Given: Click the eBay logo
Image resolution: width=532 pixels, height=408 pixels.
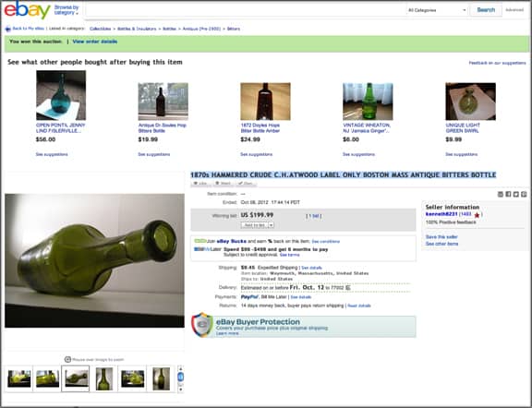Looking at the screenshot, I should pos(27,10).
